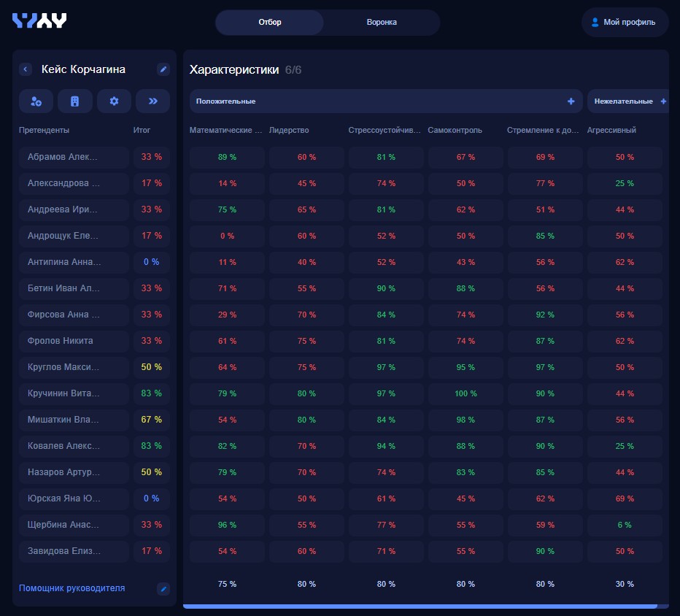The image size is (680, 616).
Task: Click the Стрессоустойчив… column header
Action: point(385,130)
